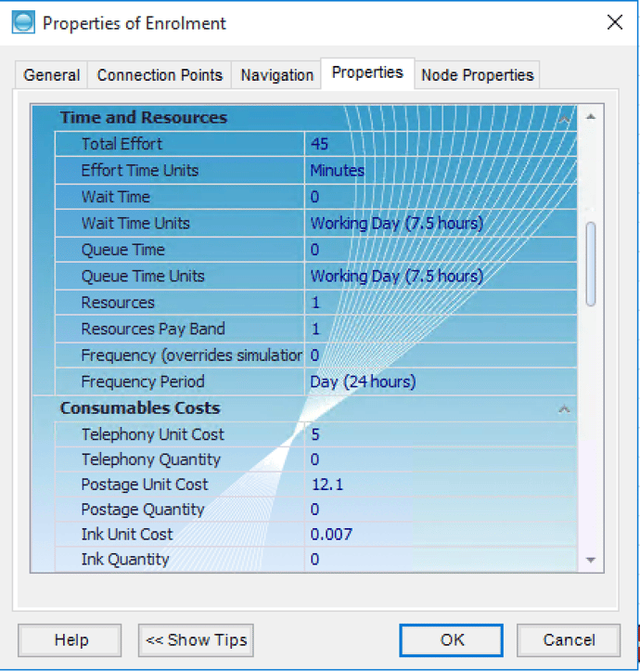640x672 pixels.
Task: Confirm changes with OK
Action: tap(452, 640)
